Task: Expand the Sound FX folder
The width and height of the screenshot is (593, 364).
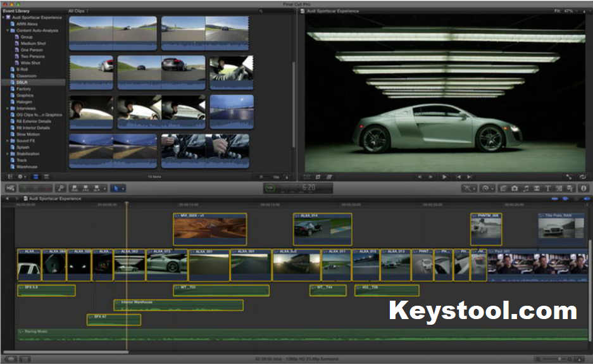Action: click(x=8, y=141)
